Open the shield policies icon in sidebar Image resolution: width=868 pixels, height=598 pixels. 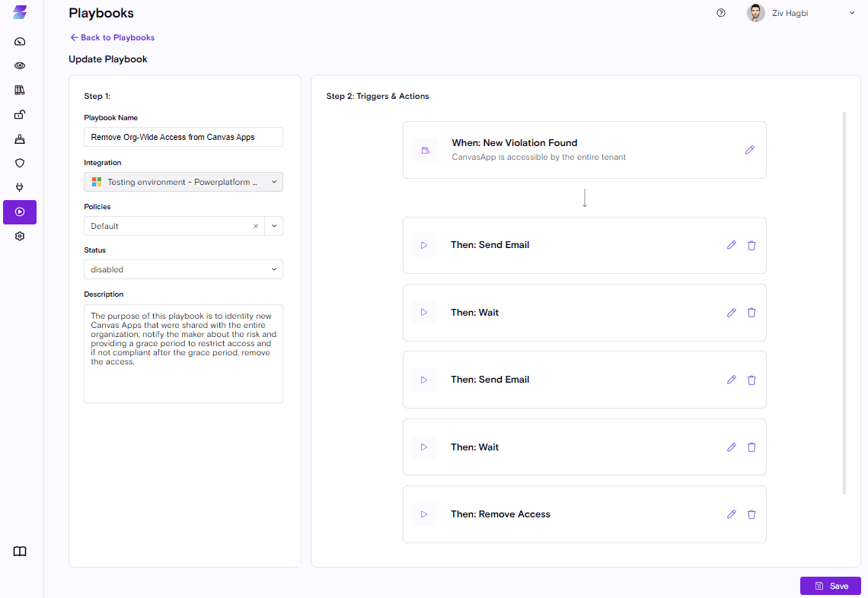tap(20, 163)
